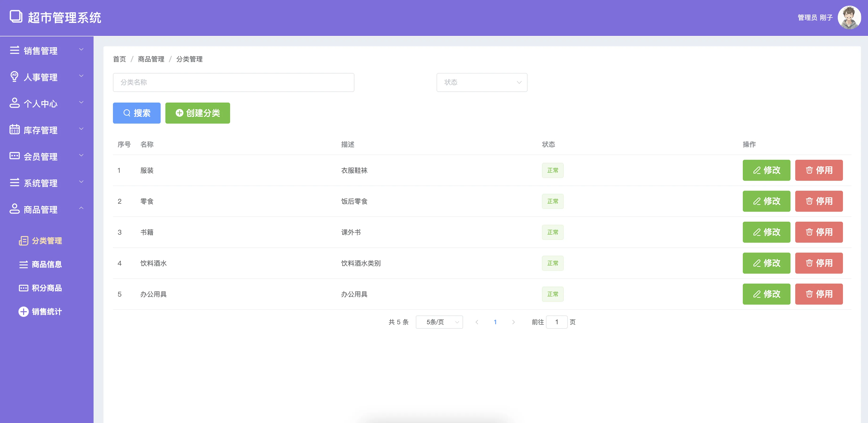Open the 状态 filter dropdown
868x423 pixels.
[x=482, y=82]
